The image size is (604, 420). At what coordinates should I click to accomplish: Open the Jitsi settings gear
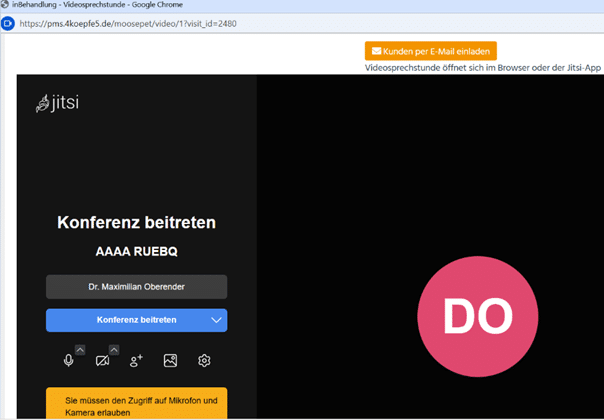point(204,360)
